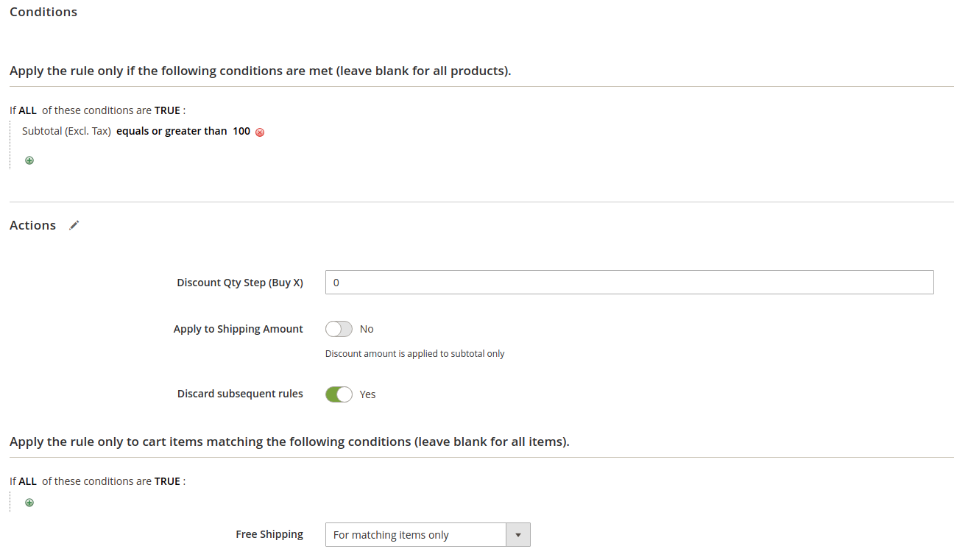The height and width of the screenshot is (560, 954).
Task: Click inside the Discount Qty Step field
Action: click(629, 282)
